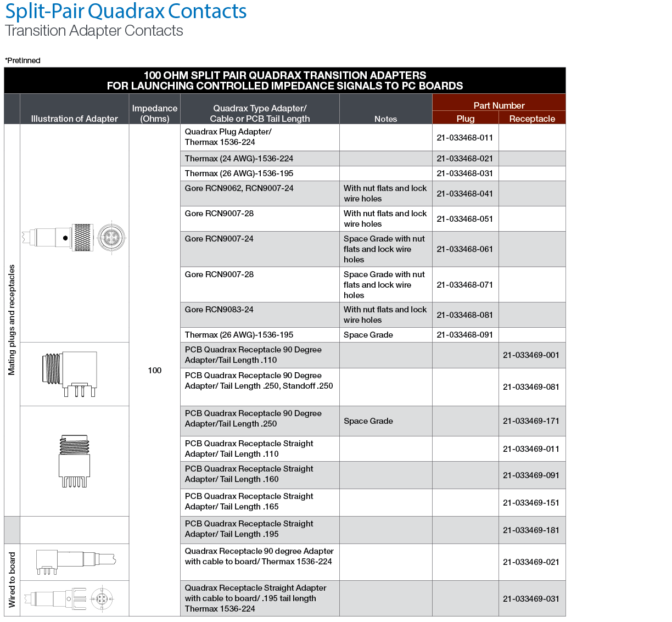Image resolution: width=672 pixels, height=622 pixels.
Task: Select receptacle part number 21-033469-011
Action: [531, 449]
